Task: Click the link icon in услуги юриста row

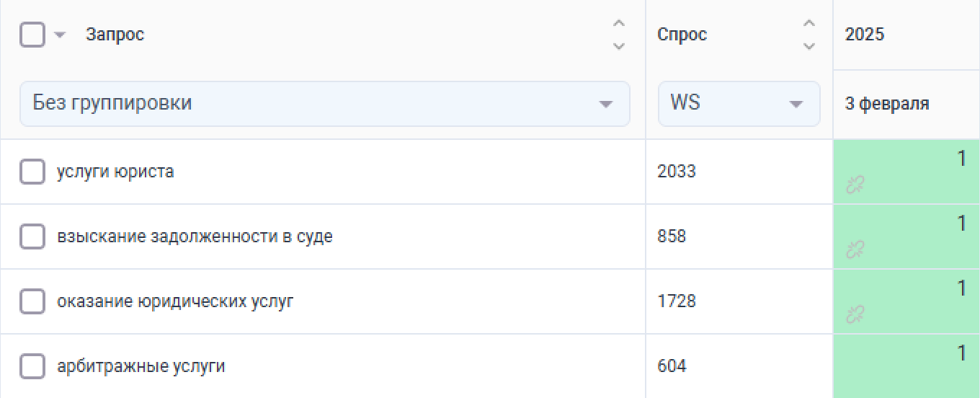Action: pyautogui.click(x=855, y=185)
